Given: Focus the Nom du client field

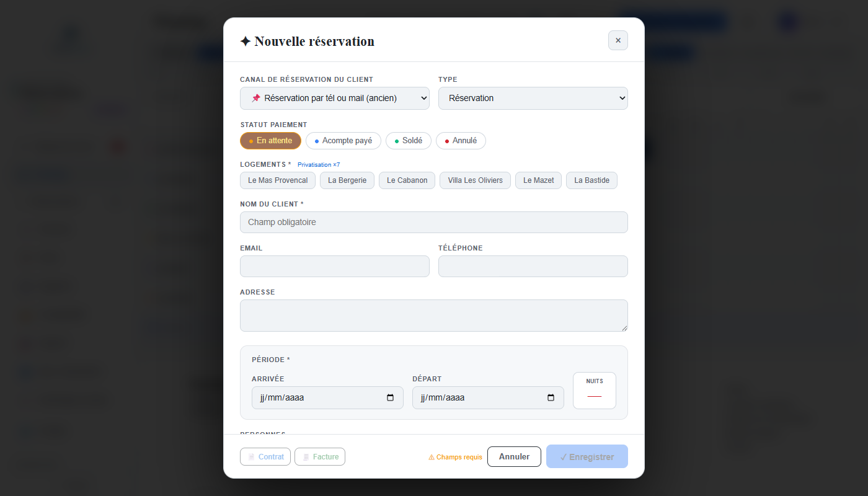Looking at the screenshot, I should coord(434,222).
